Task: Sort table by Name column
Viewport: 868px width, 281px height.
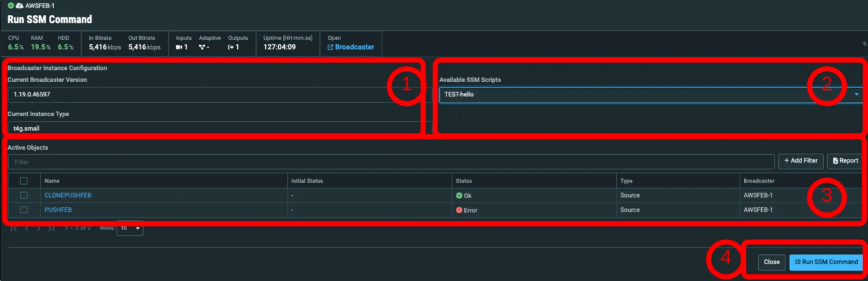Action: click(x=52, y=181)
